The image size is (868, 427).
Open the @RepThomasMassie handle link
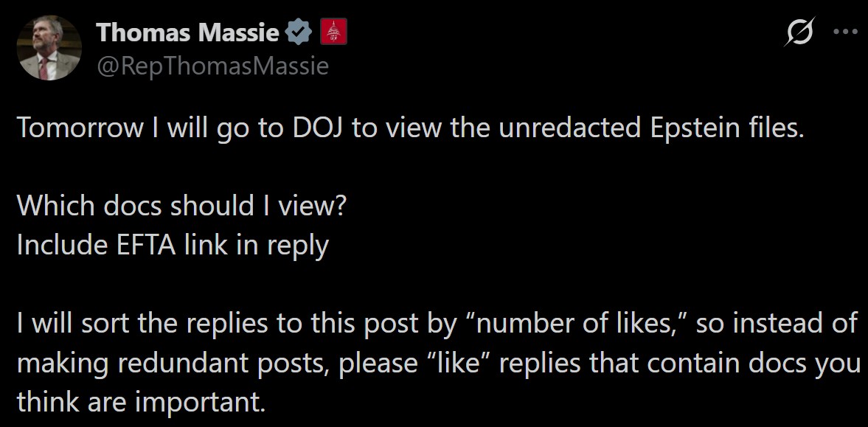click(x=212, y=66)
